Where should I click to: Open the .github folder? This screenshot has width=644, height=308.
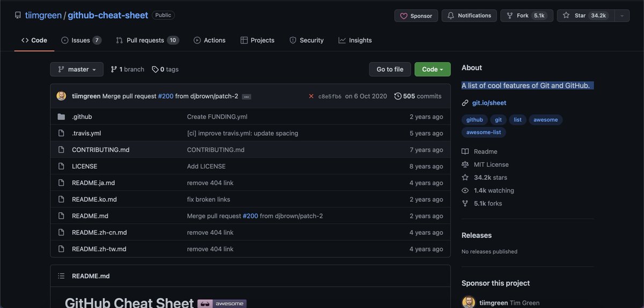click(x=82, y=116)
